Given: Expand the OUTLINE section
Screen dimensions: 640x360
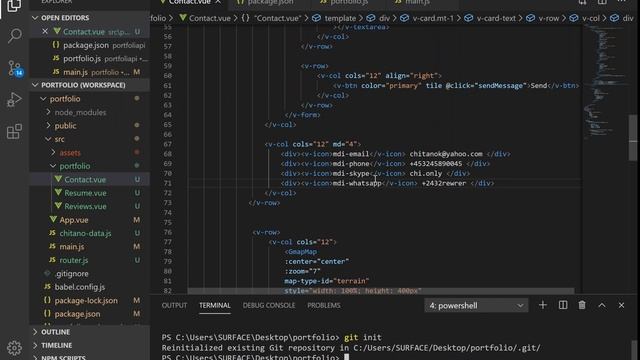Looking at the screenshot, I should click(x=89, y=332).
